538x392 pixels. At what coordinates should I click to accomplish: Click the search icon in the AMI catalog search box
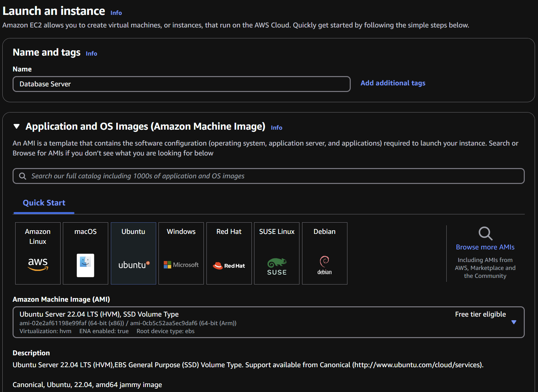[22, 176]
